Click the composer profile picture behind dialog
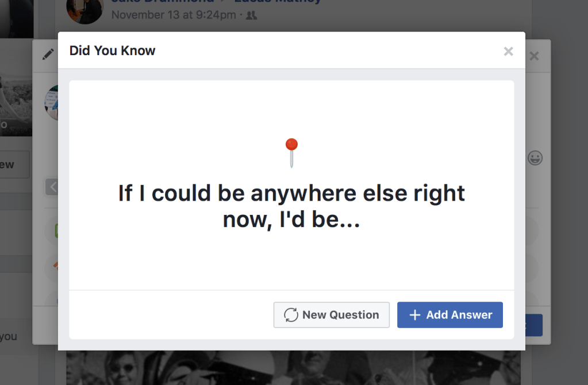 [52, 103]
